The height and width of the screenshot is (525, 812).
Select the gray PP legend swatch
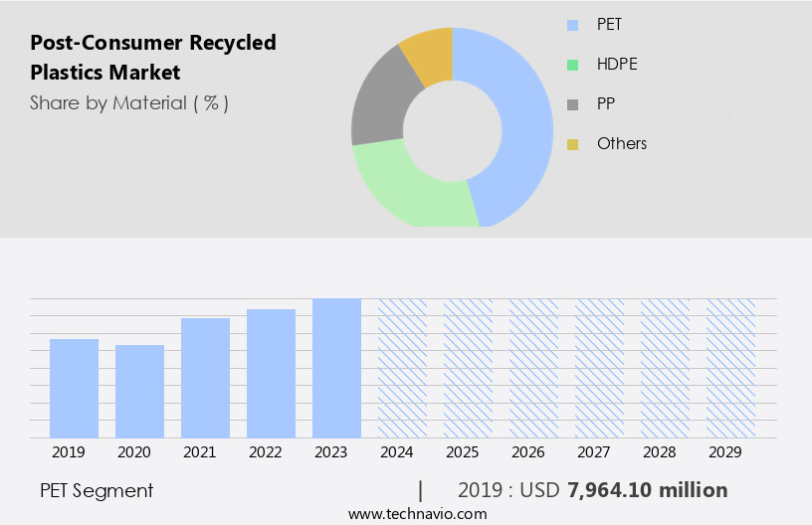point(572,103)
